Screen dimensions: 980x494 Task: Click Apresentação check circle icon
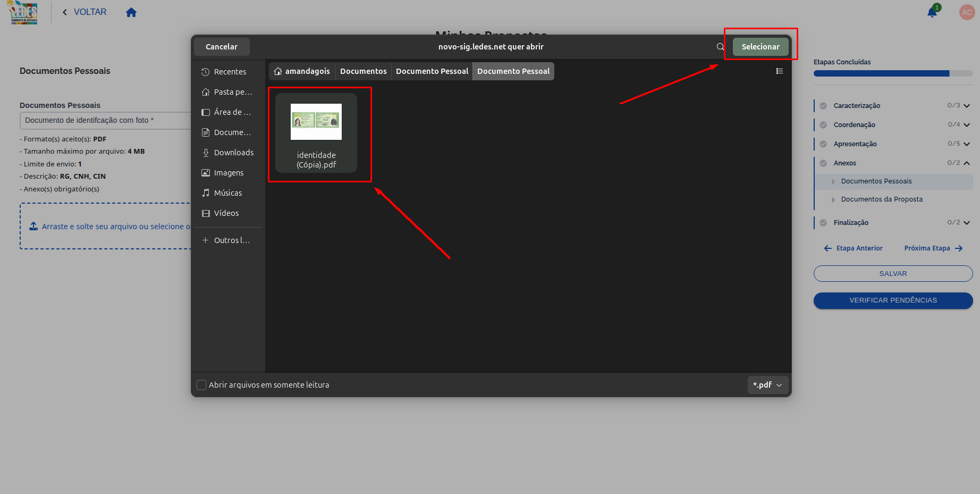(x=823, y=144)
